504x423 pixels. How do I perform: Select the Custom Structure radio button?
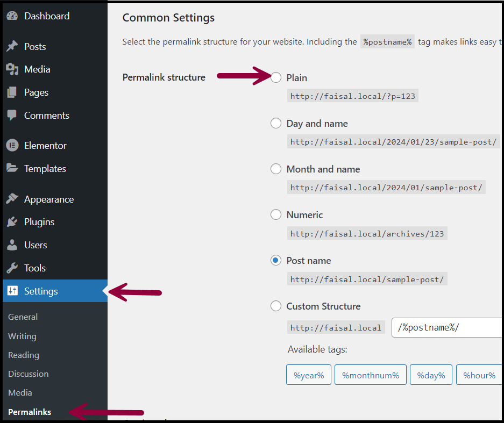276,306
